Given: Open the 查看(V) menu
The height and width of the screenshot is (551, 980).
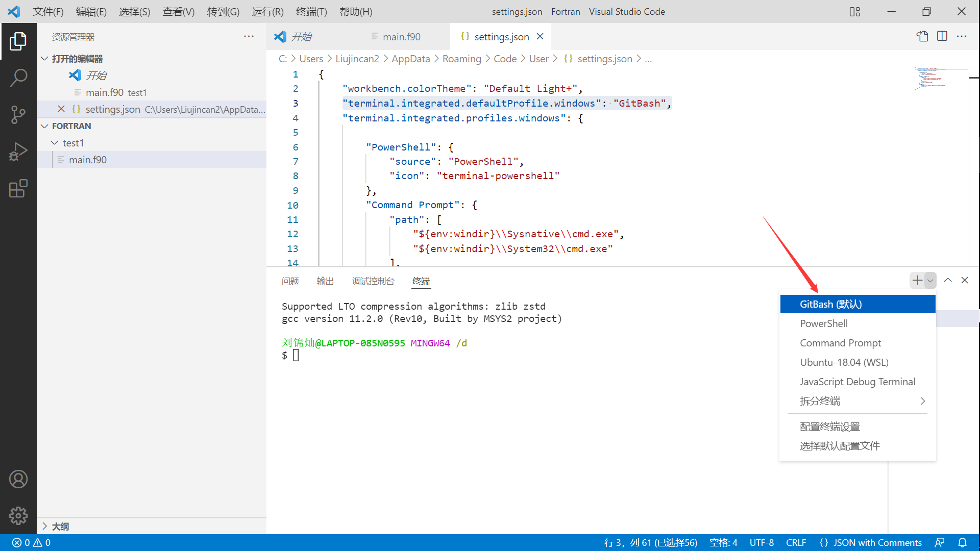Looking at the screenshot, I should 178,11.
